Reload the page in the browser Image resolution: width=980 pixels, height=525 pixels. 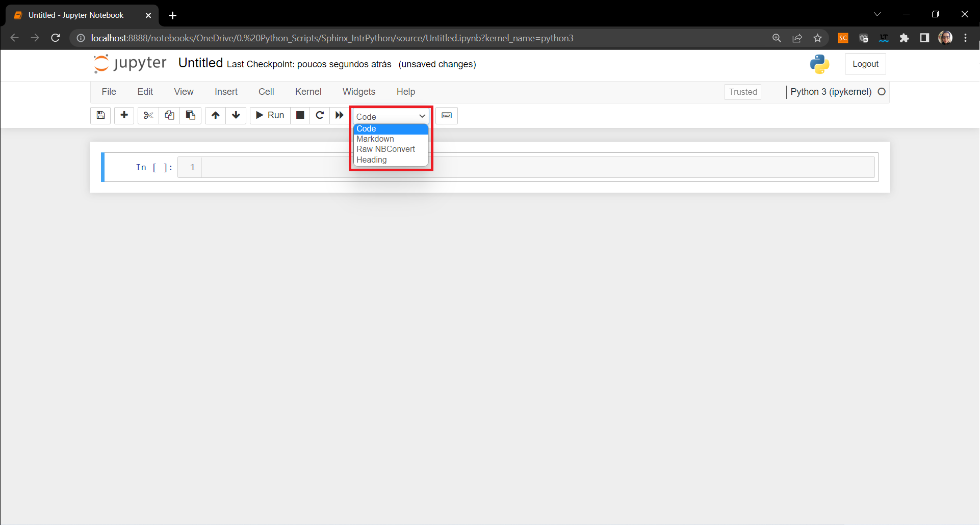pyautogui.click(x=56, y=38)
